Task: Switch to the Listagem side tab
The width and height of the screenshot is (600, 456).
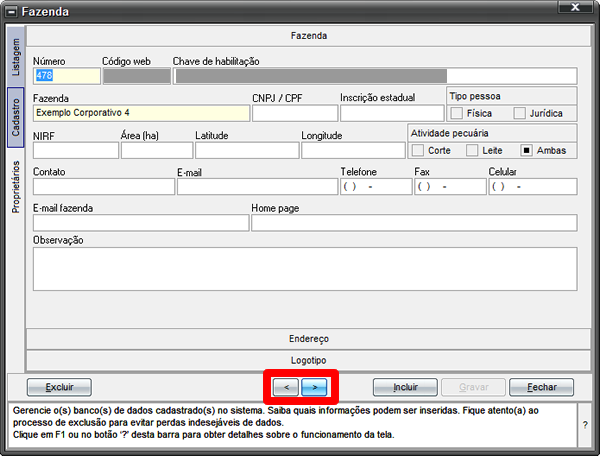Action: click(x=16, y=57)
